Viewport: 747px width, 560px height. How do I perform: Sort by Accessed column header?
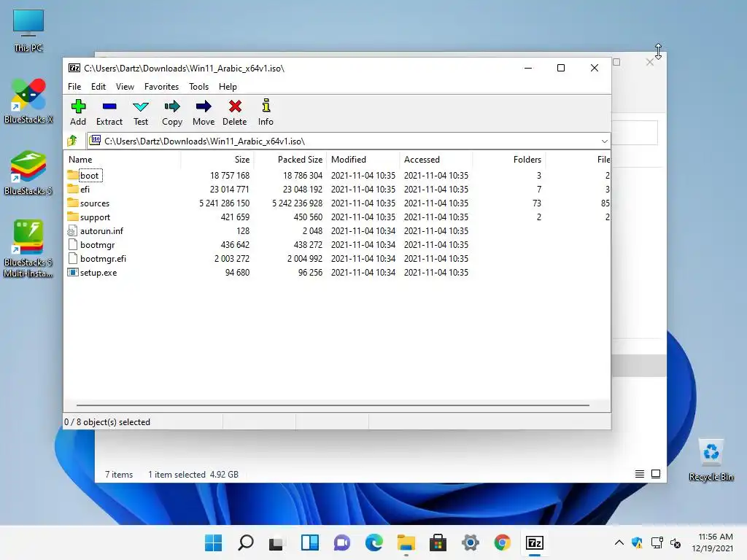[436, 160]
